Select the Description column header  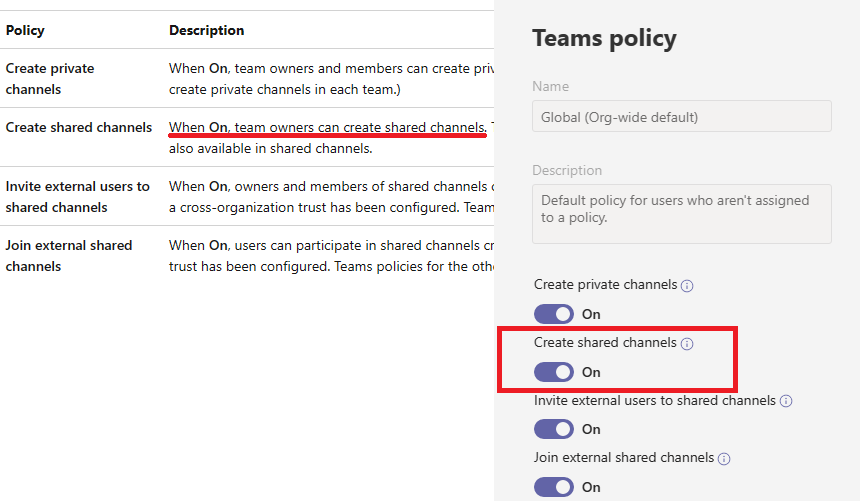pyautogui.click(x=206, y=30)
